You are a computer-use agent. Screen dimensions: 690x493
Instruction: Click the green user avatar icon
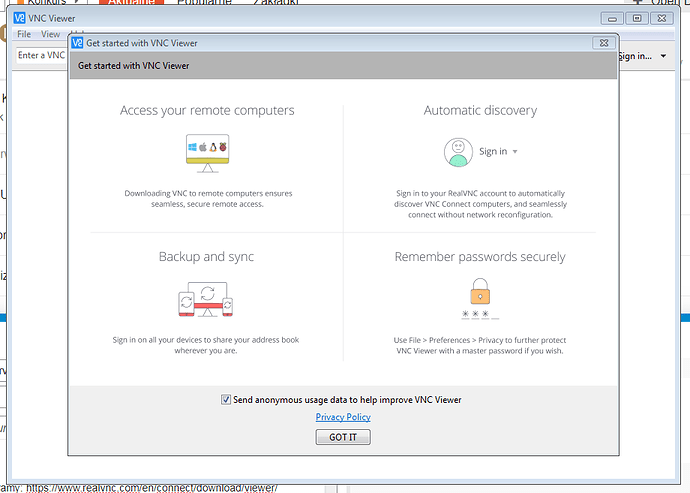tap(458, 152)
